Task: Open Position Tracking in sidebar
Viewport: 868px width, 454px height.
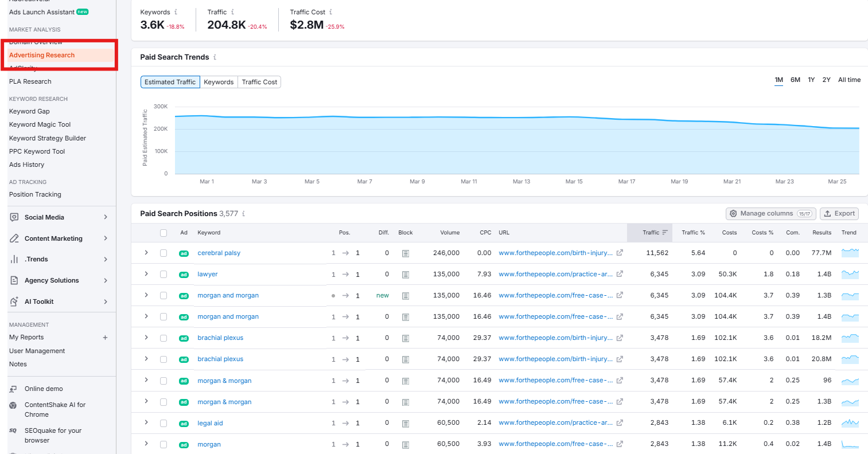Action: click(x=35, y=194)
